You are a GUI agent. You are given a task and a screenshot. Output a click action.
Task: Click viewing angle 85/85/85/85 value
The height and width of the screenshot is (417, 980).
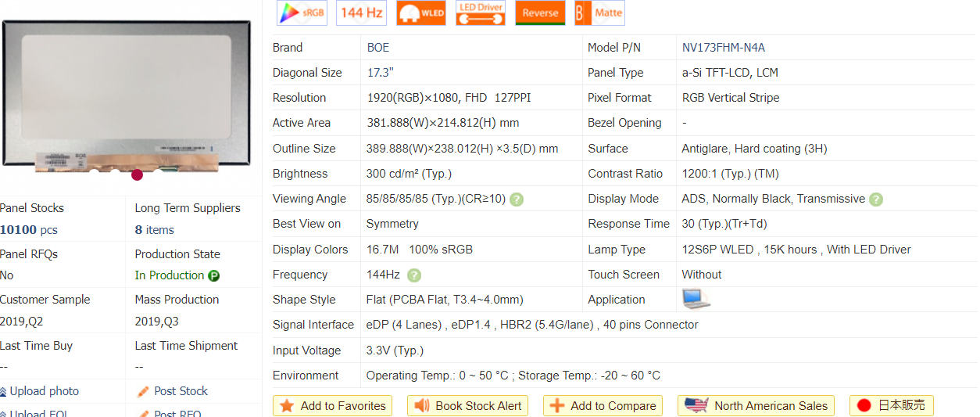point(436,199)
